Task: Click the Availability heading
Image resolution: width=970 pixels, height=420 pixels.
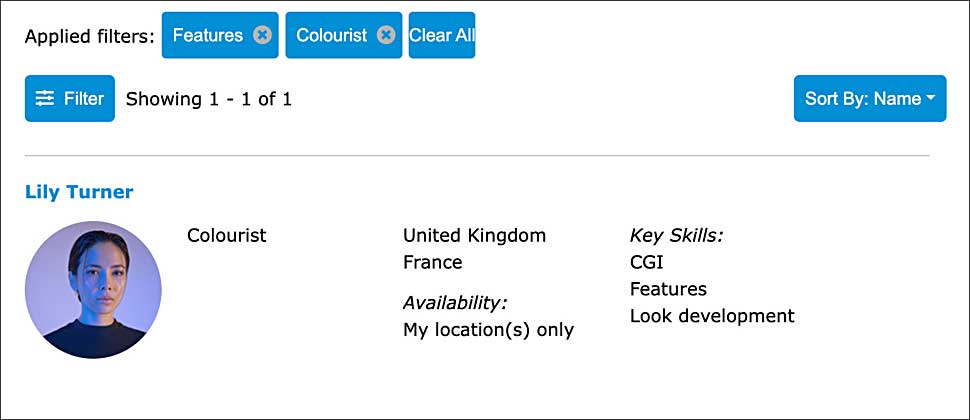Action: click(x=455, y=303)
